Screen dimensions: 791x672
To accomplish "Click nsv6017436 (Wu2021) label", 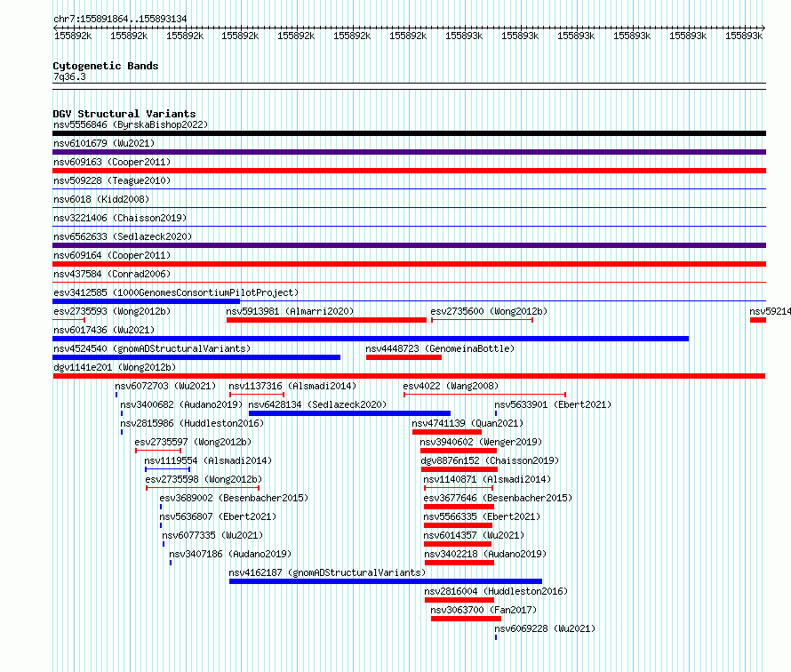I will point(104,330).
